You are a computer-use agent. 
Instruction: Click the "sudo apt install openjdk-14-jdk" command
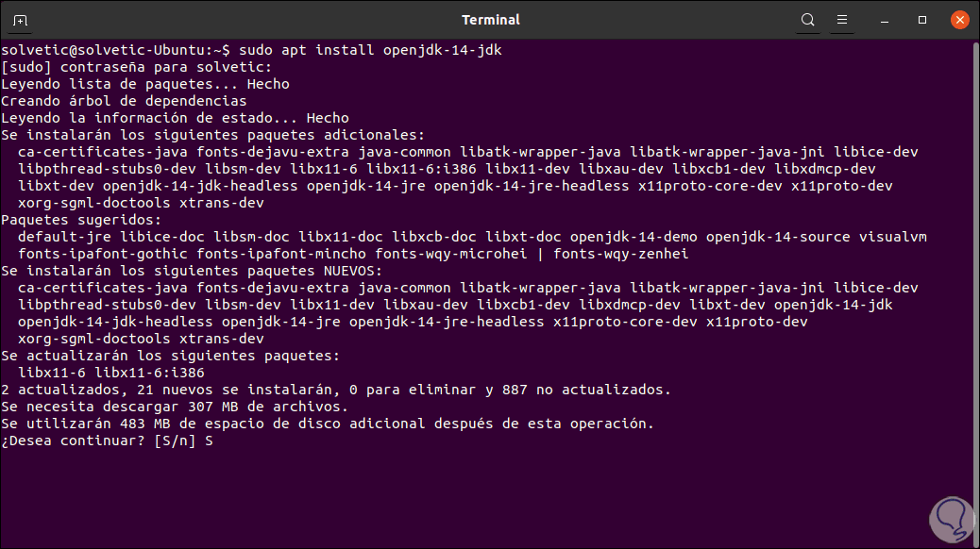371,50
